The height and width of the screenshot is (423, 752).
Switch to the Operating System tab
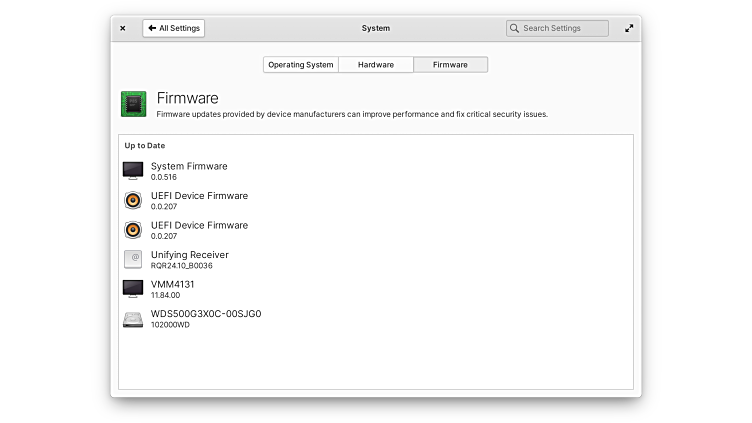click(x=300, y=65)
